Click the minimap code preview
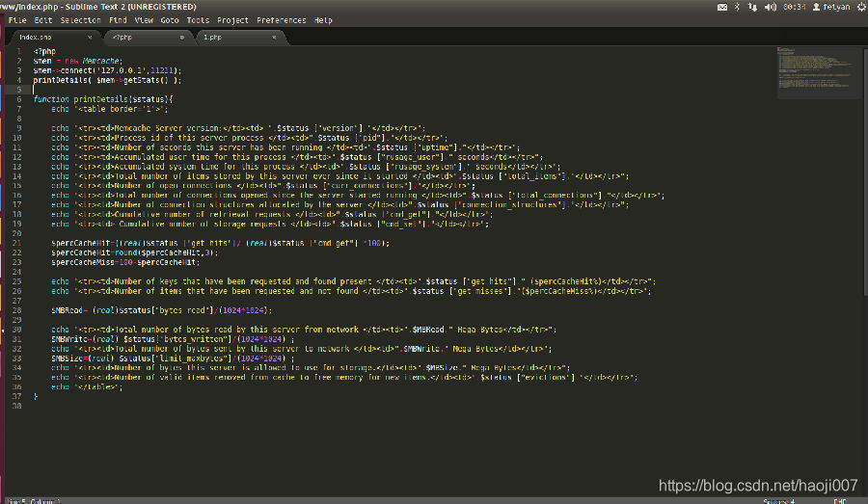 (x=818, y=72)
